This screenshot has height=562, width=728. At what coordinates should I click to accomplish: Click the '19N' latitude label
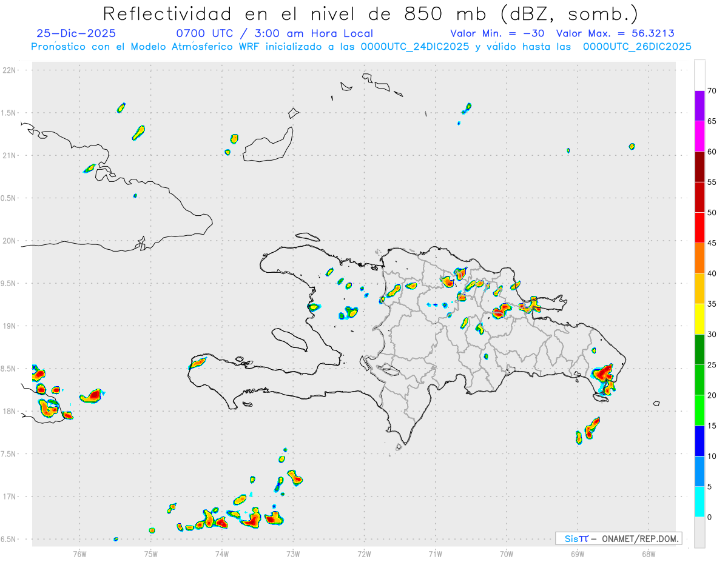coord(10,326)
